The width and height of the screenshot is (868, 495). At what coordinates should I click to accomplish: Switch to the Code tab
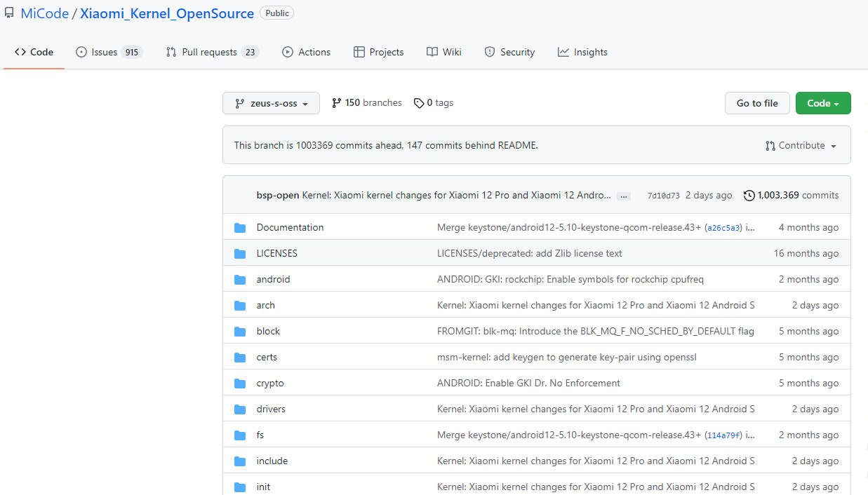pyautogui.click(x=34, y=52)
